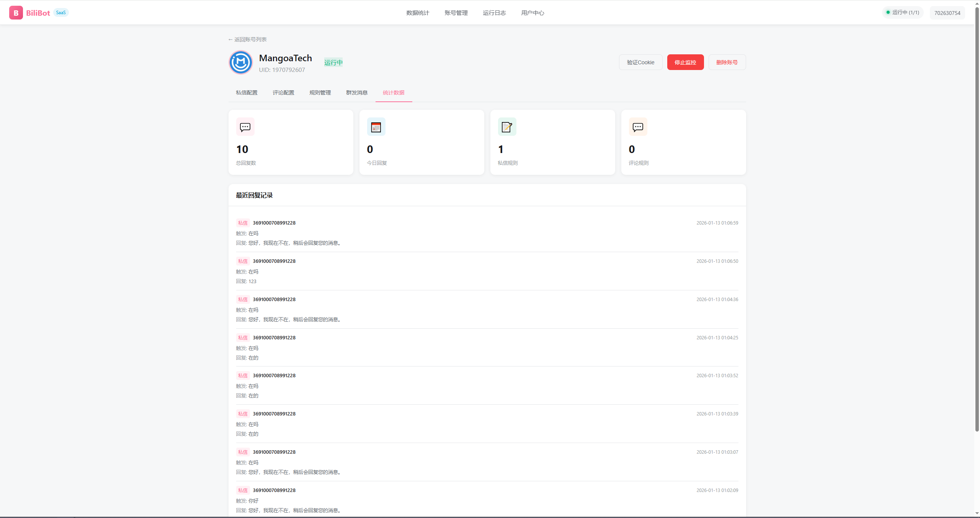Screen dimensions: 980x518
Task: Click the account number 702630754
Action: coord(947,13)
